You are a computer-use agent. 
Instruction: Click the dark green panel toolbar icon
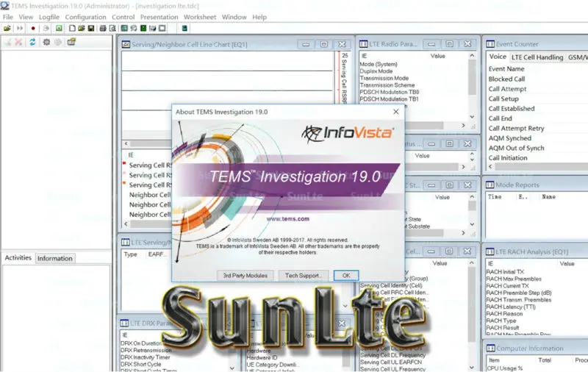[143, 29]
